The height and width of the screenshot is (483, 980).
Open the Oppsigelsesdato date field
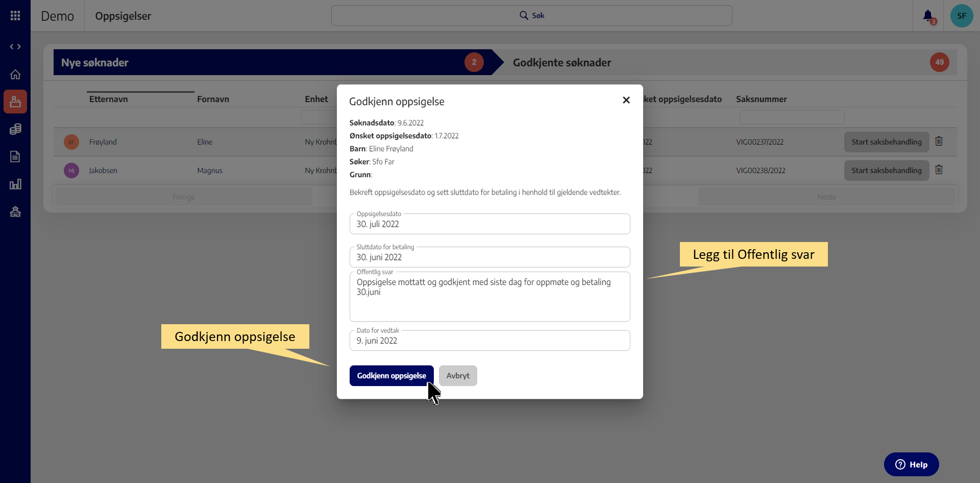489,224
